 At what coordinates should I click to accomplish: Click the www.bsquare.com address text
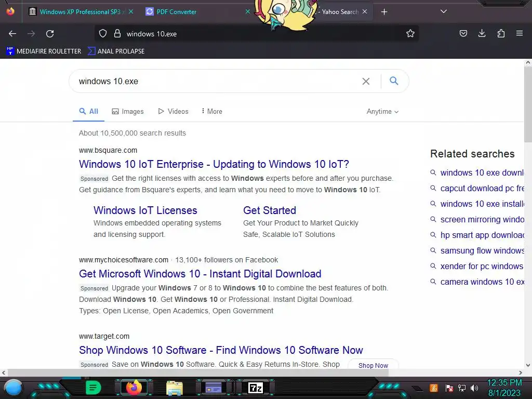click(108, 150)
